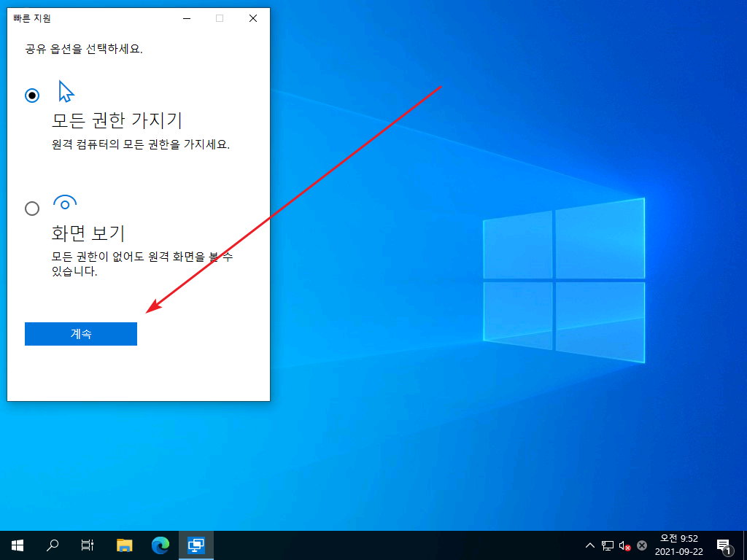Viewport: 747px width, 560px height.
Task: Click the 공유 옵션을 선택하세요 text
Action: click(x=84, y=49)
